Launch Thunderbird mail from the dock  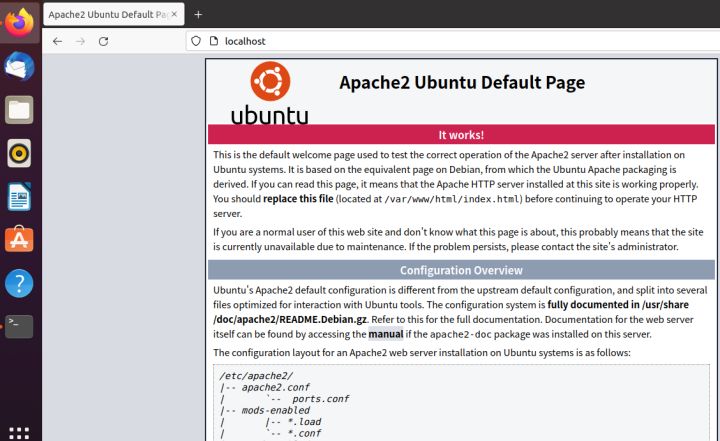coord(19,66)
